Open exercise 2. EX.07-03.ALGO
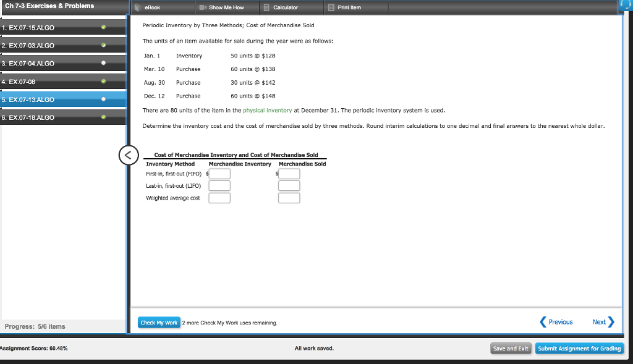 64,45
